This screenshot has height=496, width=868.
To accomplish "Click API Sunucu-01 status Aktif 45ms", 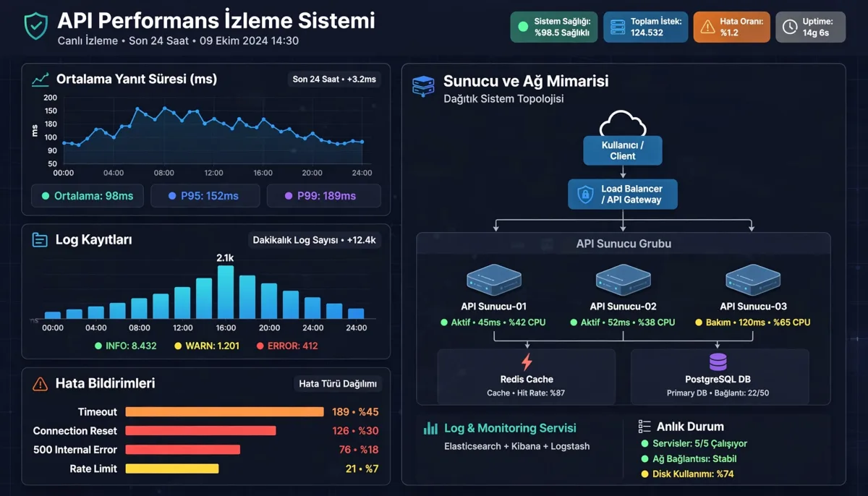I will tap(493, 322).
